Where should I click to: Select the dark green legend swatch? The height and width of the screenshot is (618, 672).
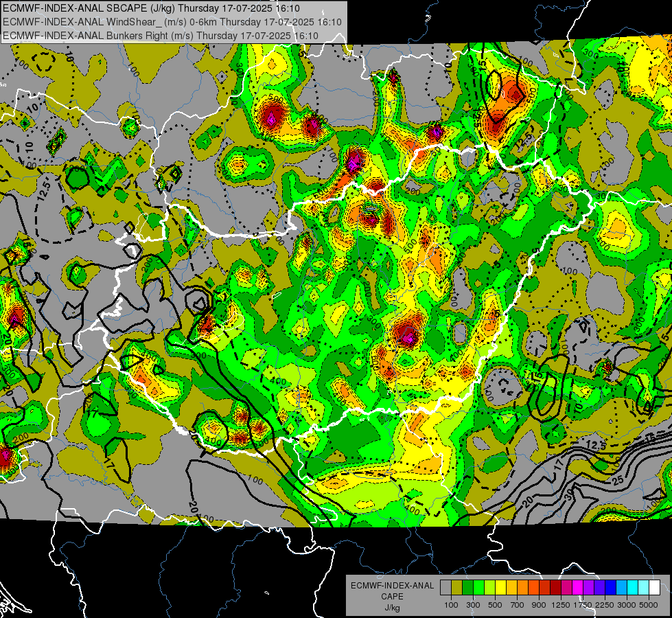pos(467,588)
